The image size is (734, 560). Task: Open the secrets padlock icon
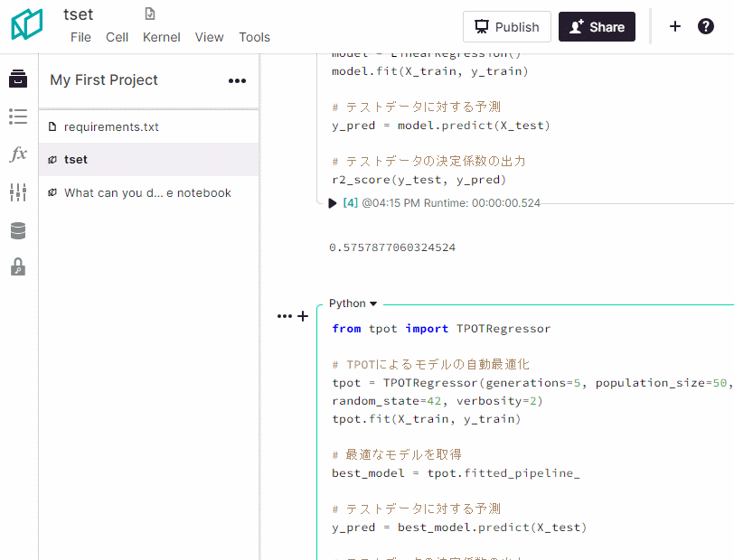pyautogui.click(x=18, y=267)
